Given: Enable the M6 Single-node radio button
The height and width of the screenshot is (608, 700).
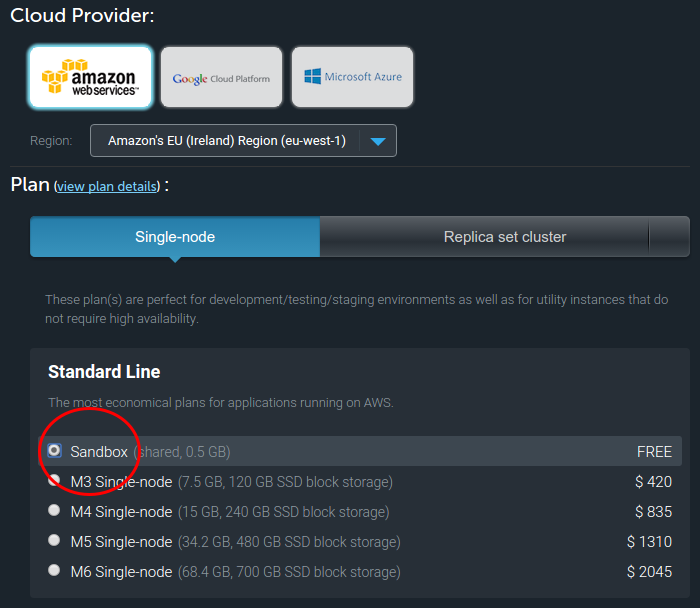Looking at the screenshot, I should point(54,571).
